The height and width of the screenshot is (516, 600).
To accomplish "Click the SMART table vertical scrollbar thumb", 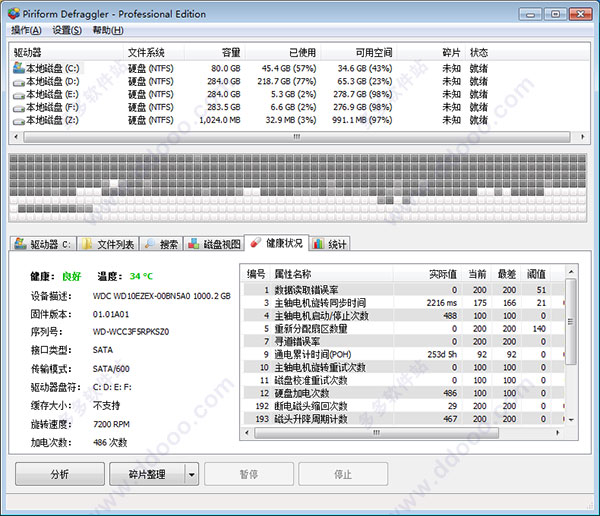I will point(571,322).
